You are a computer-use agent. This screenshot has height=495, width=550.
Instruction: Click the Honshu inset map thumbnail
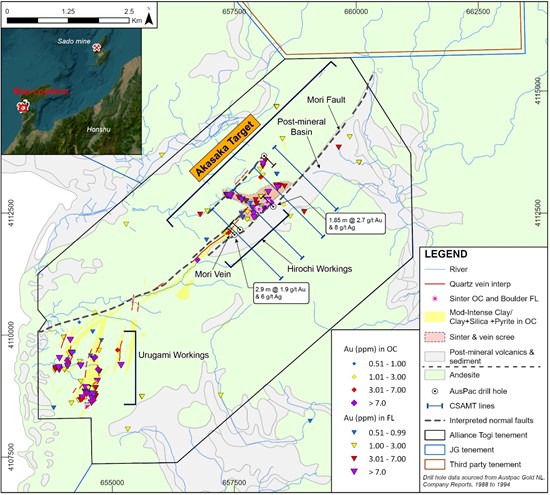tap(72, 92)
